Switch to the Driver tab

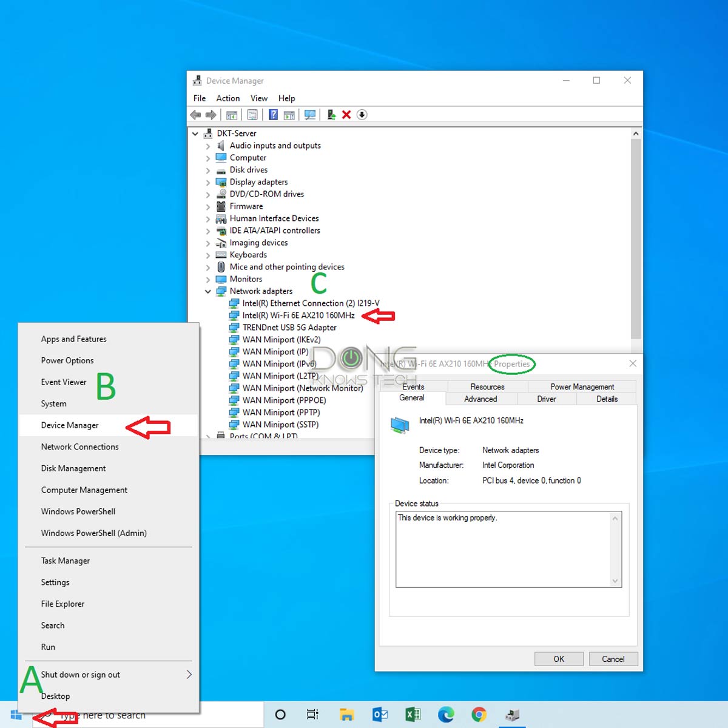click(x=546, y=399)
